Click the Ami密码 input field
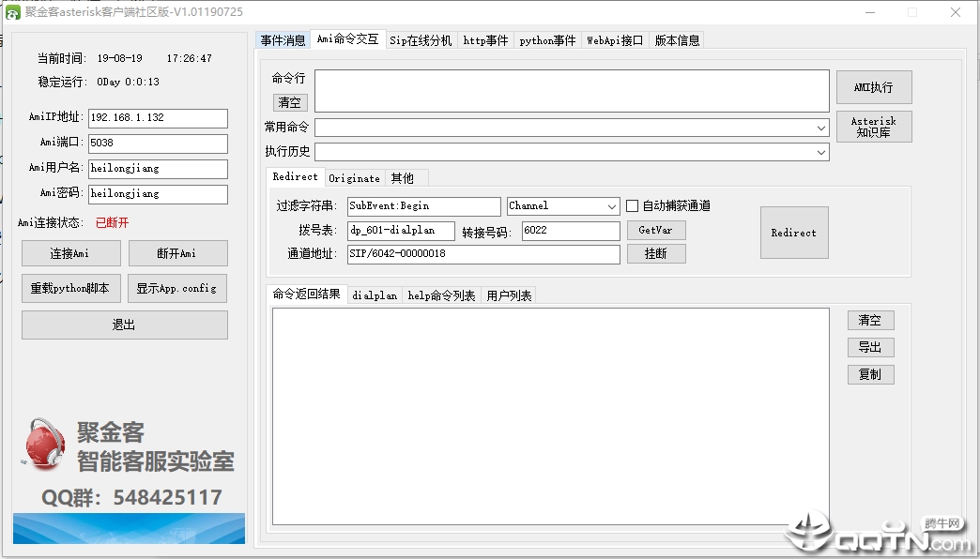980x559 pixels. pyautogui.click(x=158, y=194)
